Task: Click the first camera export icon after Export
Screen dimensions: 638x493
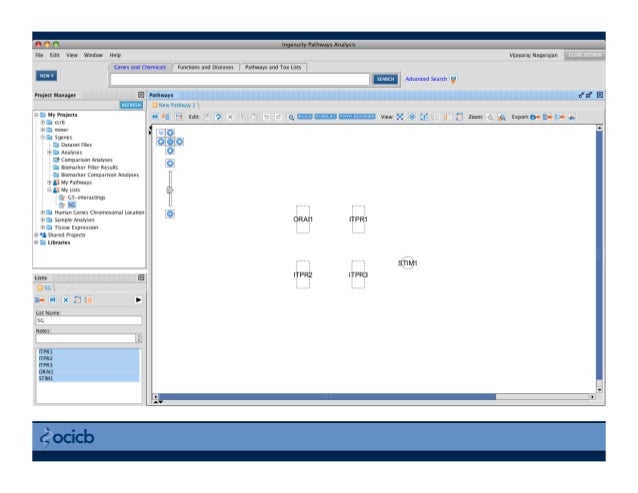Action: (535, 117)
